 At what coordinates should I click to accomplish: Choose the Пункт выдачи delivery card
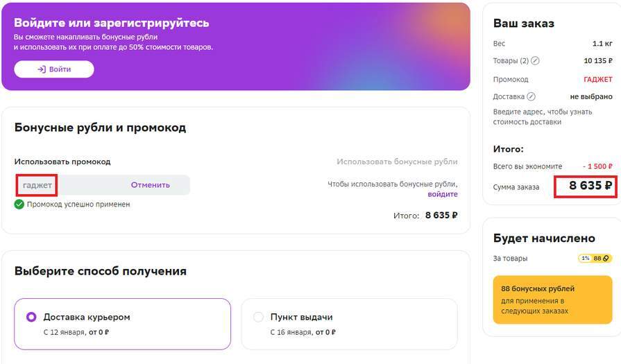pyautogui.click(x=349, y=324)
